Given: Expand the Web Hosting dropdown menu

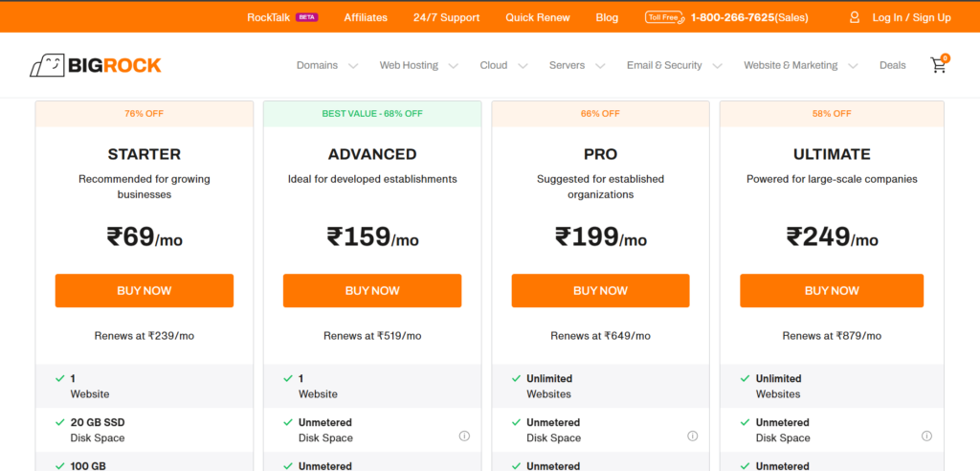Looking at the screenshot, I should (419, 65).
